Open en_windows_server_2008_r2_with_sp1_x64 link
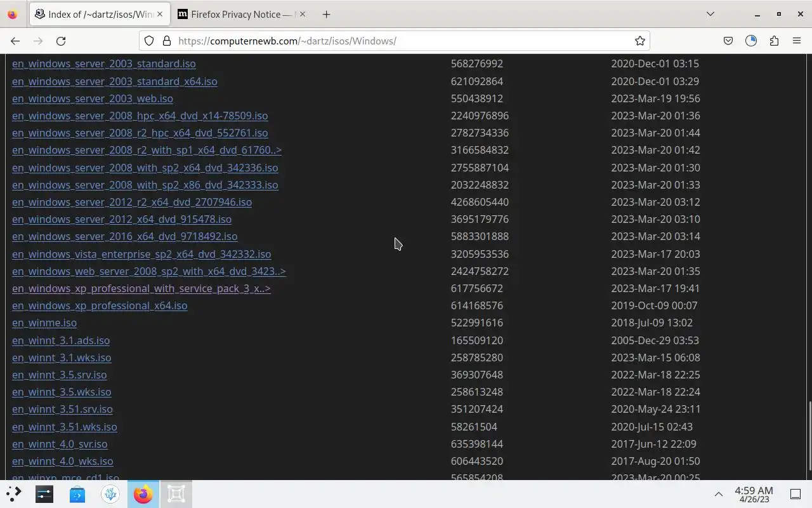 147,150
